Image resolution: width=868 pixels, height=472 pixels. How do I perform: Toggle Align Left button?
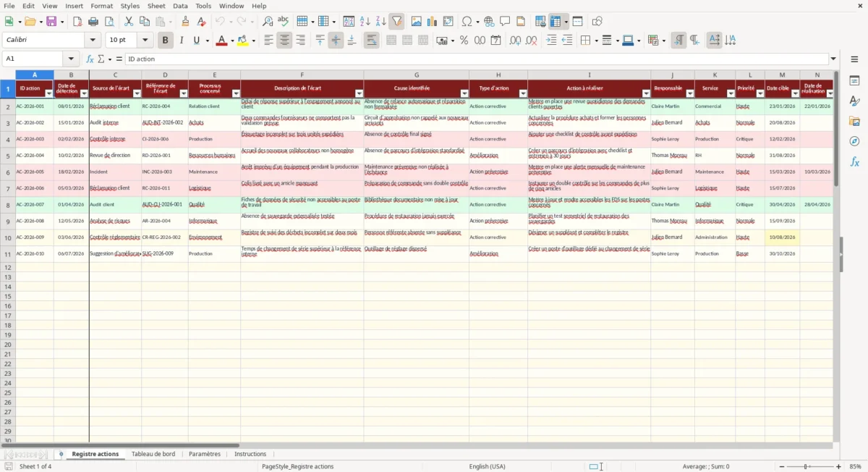coord(268,41)
